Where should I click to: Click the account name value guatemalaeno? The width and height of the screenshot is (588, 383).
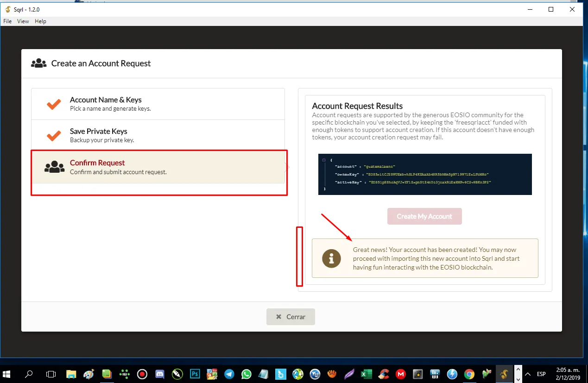point(379,166)
